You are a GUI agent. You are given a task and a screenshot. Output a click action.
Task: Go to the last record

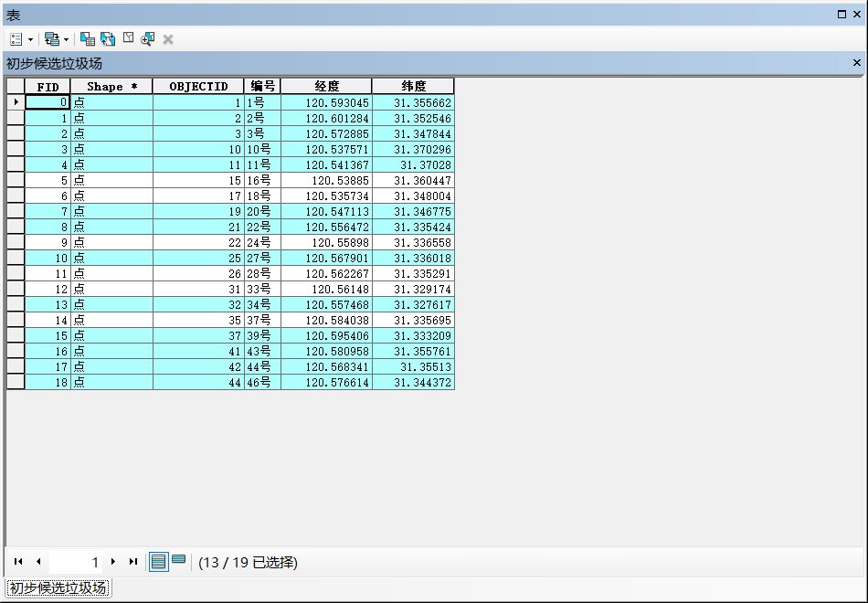coord(132,562)
